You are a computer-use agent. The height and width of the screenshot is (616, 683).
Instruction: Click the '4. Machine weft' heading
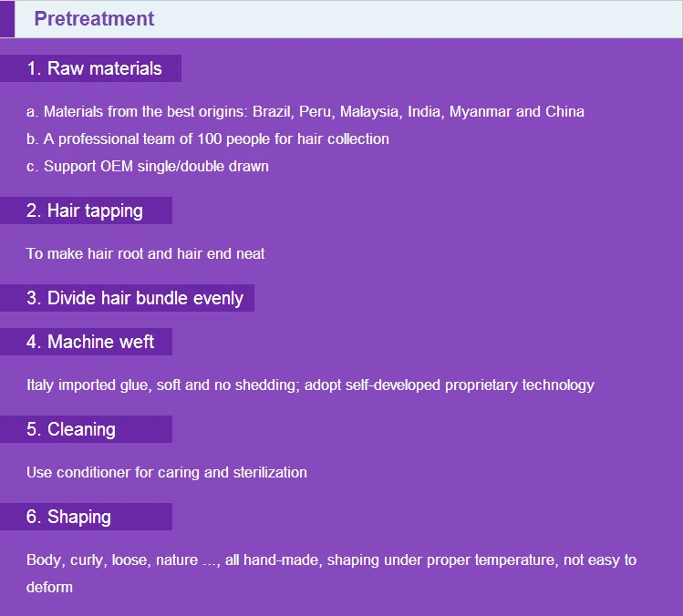click(90, 342)
